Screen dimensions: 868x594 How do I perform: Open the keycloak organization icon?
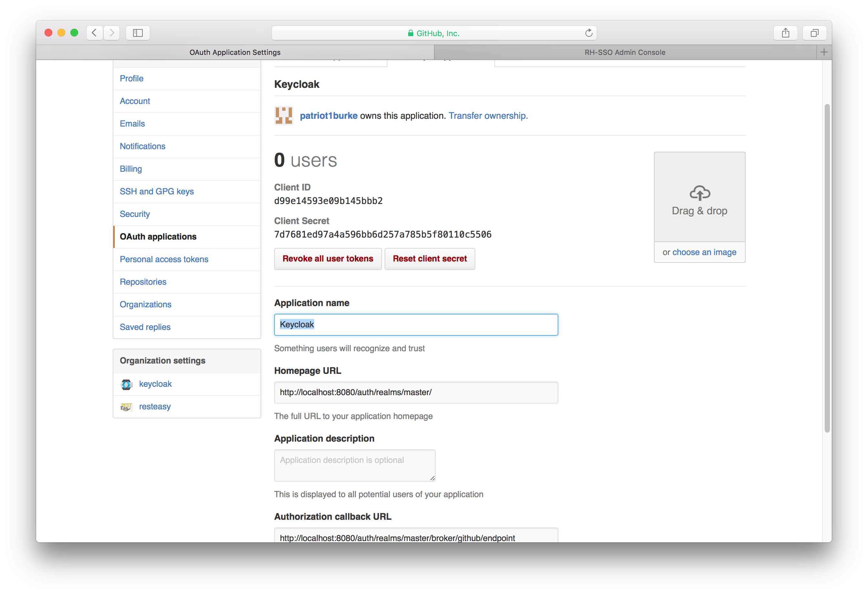pos(126,384)
